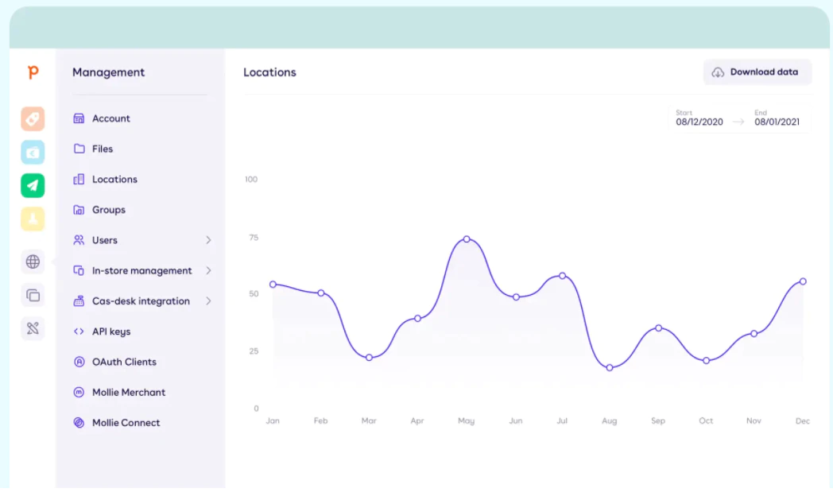Expand the Users submenu chevron
This screenshot has width=833, height=504.
click(x=208, y=240)
